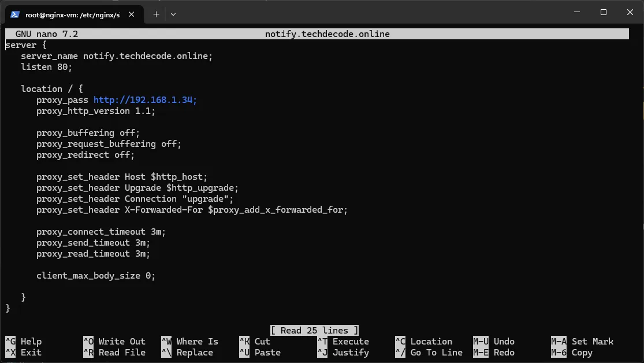This screenshot has width=644, height=363.
Task: Click the M-E Redo shortcut
Action: [494, 353]
